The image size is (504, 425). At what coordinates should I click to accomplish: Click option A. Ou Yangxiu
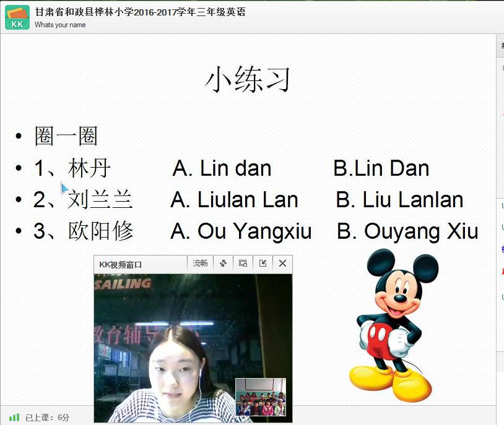pyautogui.click(x=241, y=231)
